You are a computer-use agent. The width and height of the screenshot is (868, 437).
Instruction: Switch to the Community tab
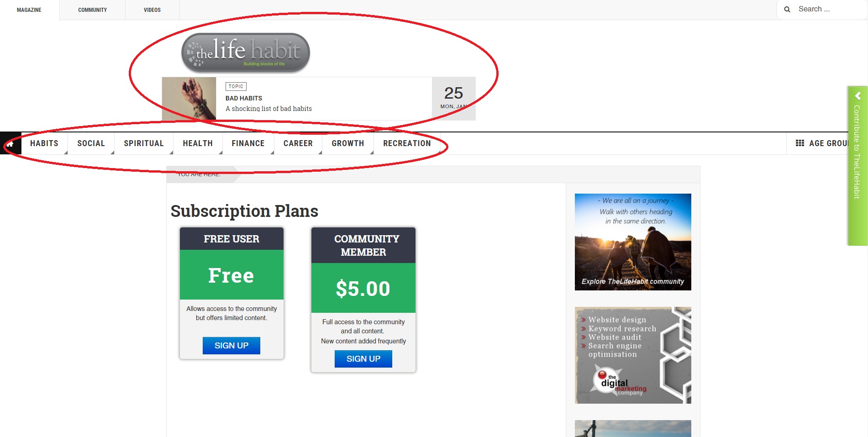92,10
